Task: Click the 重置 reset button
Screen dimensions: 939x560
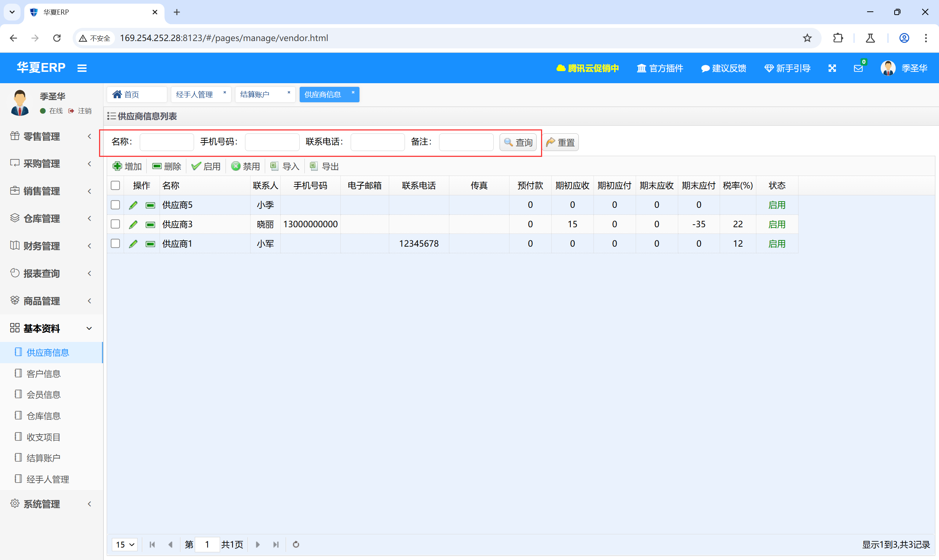Action: click(560, 142)
